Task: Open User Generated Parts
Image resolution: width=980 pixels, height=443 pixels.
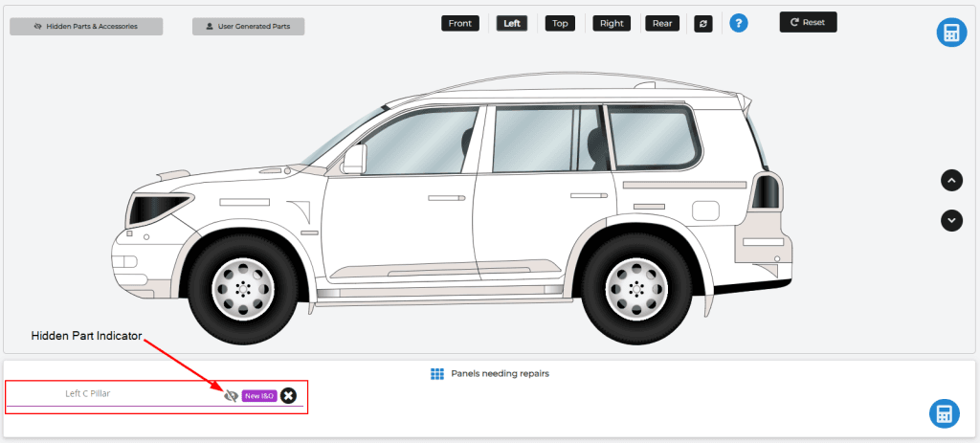Action: point(248,26)
